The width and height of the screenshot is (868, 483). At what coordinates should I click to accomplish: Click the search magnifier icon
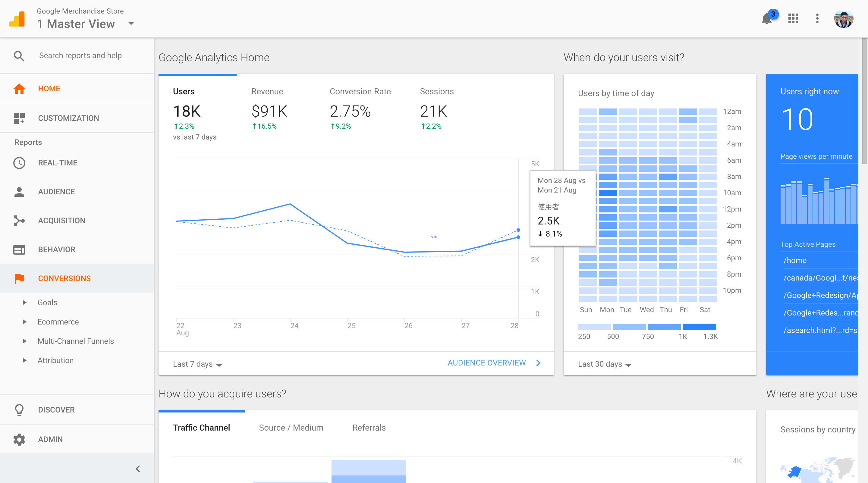coord(19,56)
